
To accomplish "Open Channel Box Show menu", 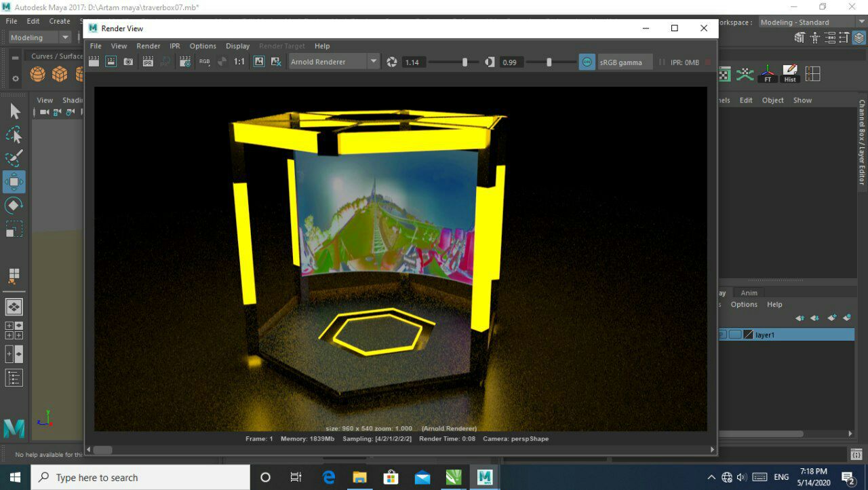I will click(802, 100).
